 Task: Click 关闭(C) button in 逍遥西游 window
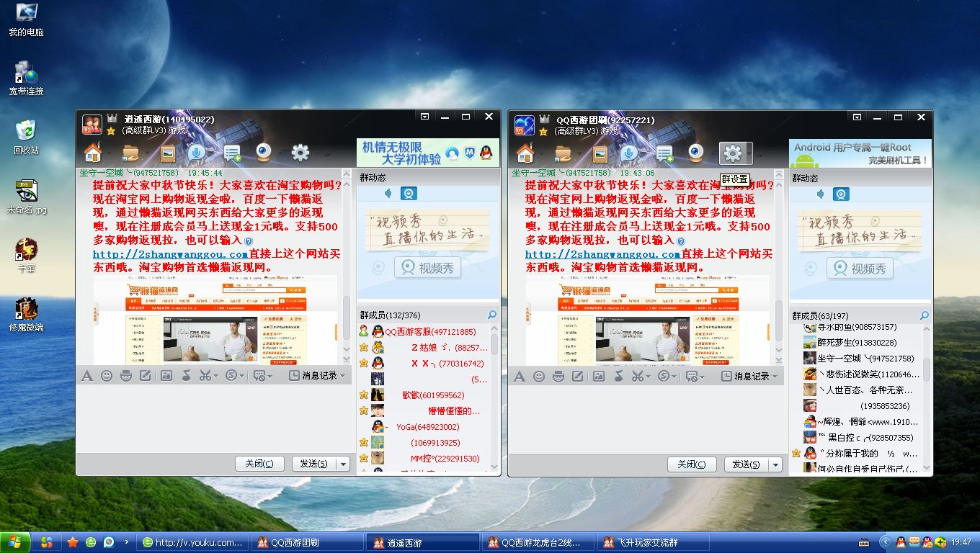(x=259, y=464)
